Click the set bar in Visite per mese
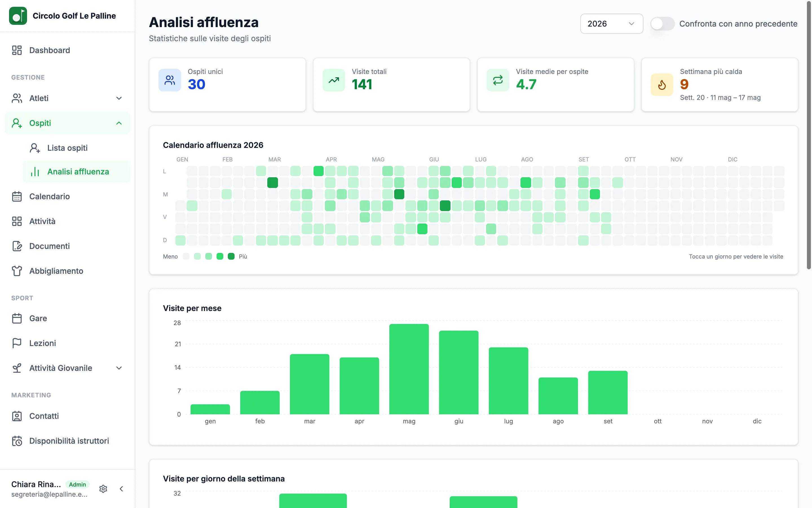 pos(608,392)
